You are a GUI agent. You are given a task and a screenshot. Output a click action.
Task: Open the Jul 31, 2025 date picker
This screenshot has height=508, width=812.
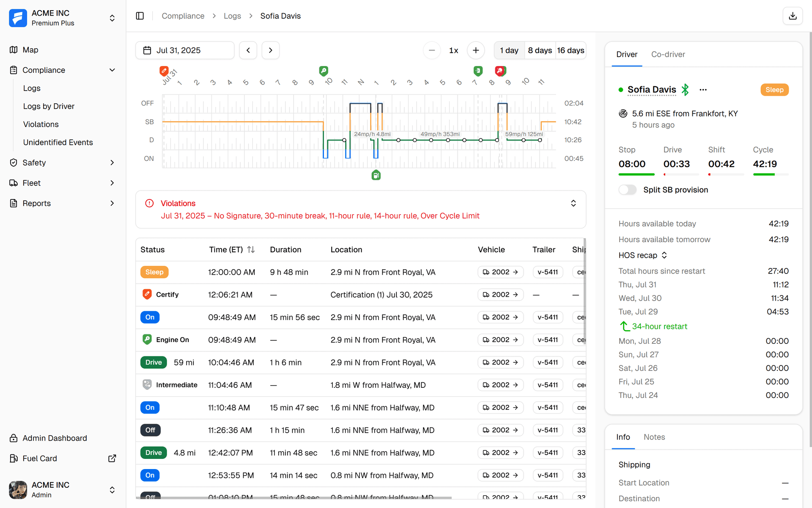(x=185, y=50)
